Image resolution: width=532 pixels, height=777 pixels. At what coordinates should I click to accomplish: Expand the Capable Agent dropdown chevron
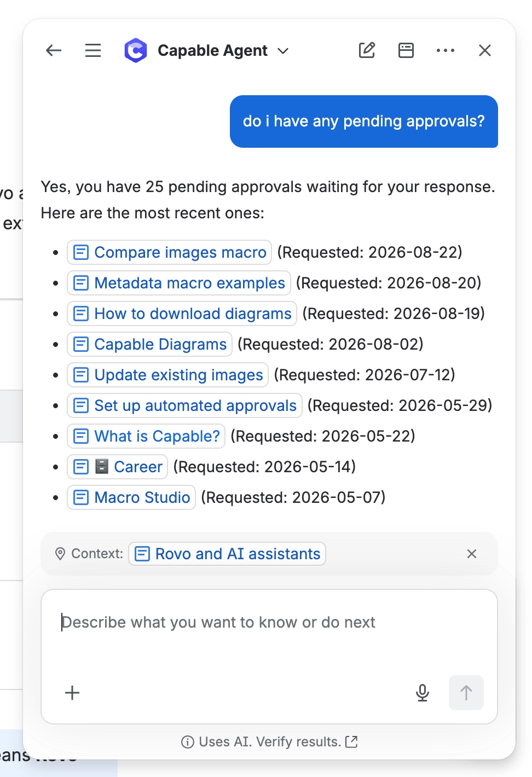click(x=283, y=51)
